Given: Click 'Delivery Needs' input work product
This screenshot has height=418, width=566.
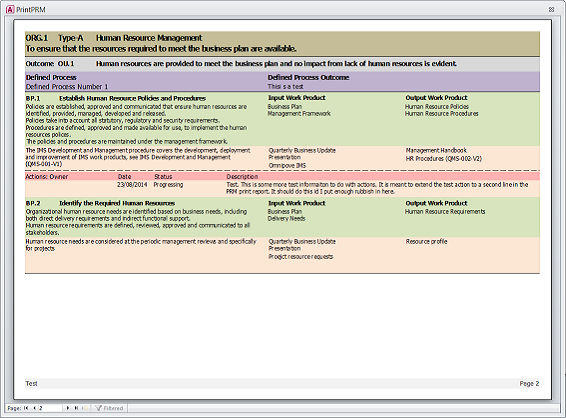Looking at the screenshot, I should point(286,218).
